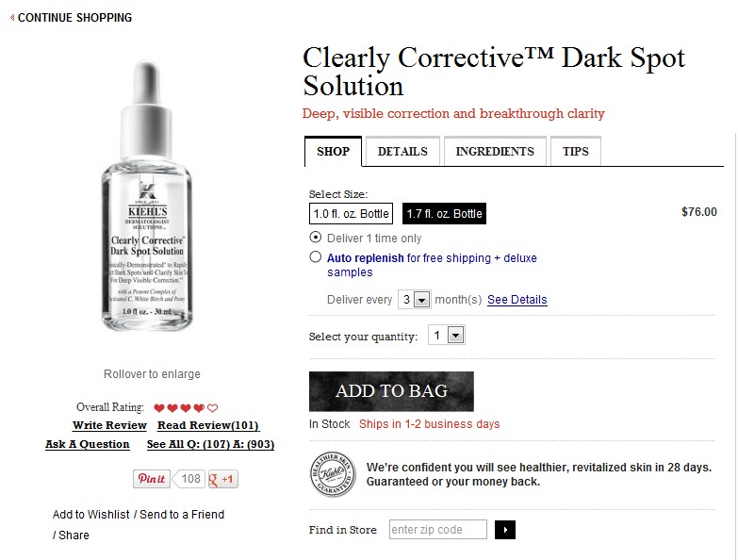Select Deliver 1 time only option
This screenshot has width=738, height=560.
pos(315,238)
